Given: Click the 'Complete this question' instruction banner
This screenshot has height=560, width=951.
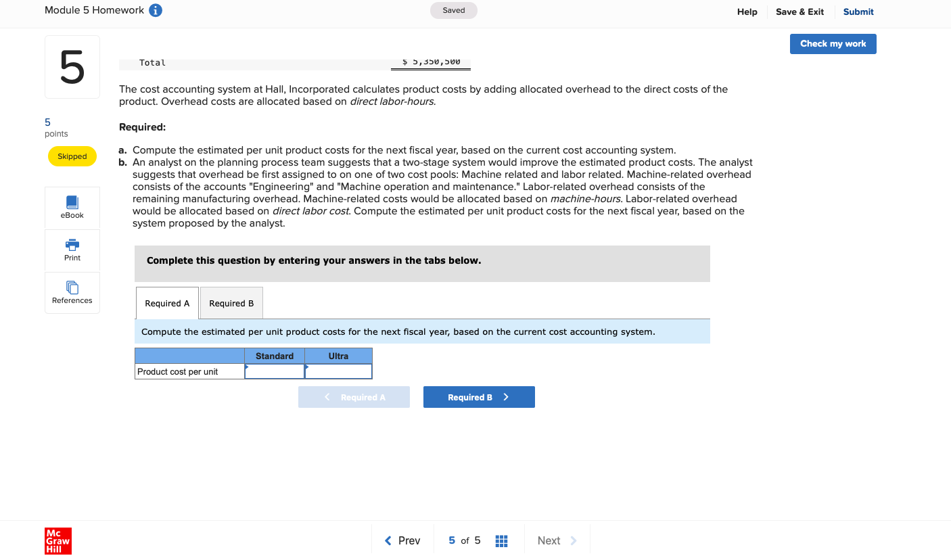Looking at the screenshot, I should pyautogui.click(x=422, y=263).
